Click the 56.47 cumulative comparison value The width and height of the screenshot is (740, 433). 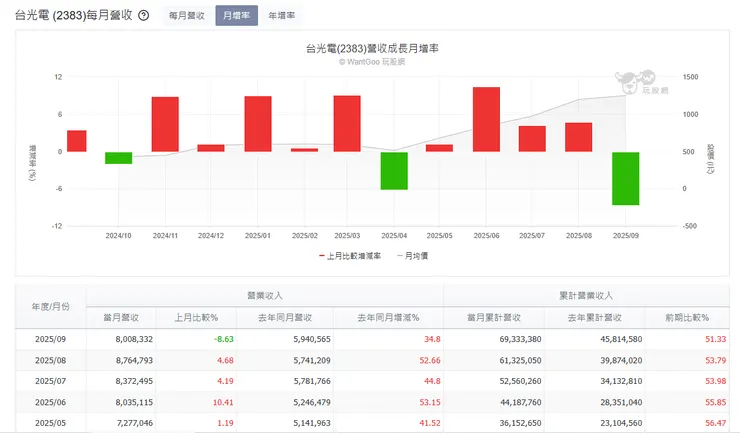click(x=715, y=423)
